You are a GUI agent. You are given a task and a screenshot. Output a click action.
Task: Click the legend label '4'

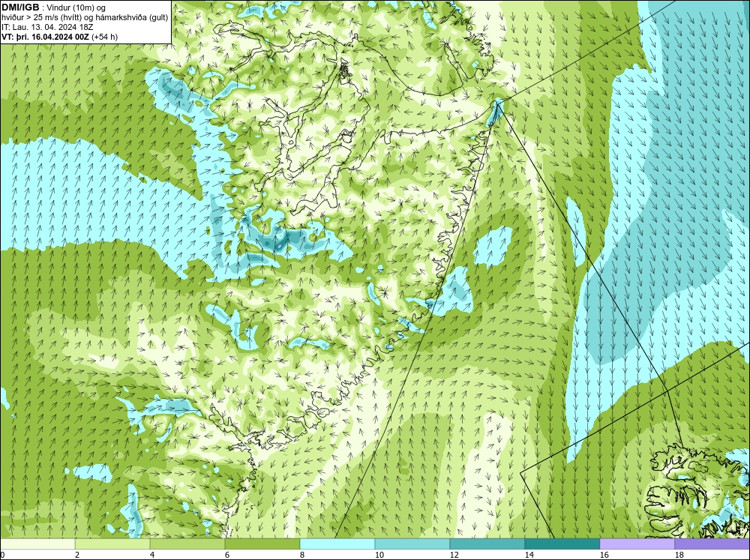pyautogui.click(x=152, y=556)
